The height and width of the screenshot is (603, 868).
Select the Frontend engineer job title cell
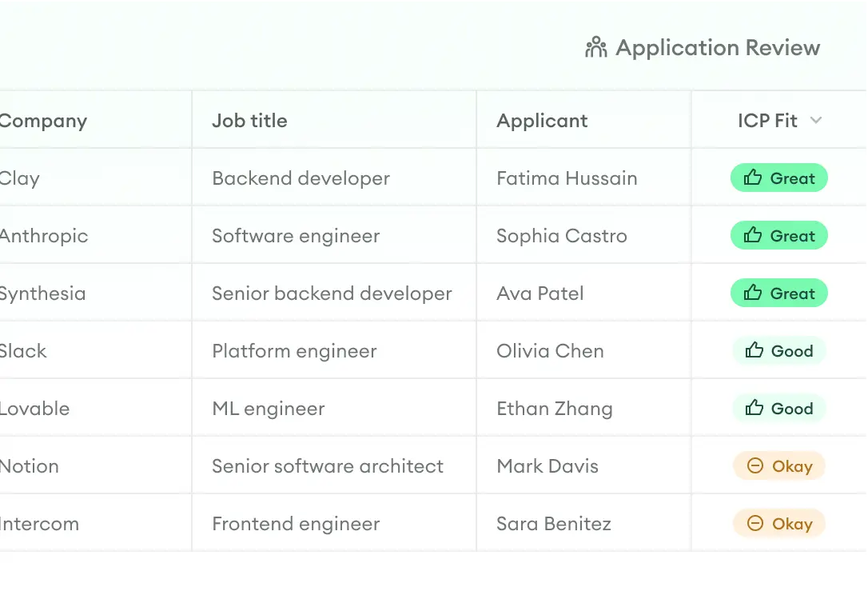(296, 524)
